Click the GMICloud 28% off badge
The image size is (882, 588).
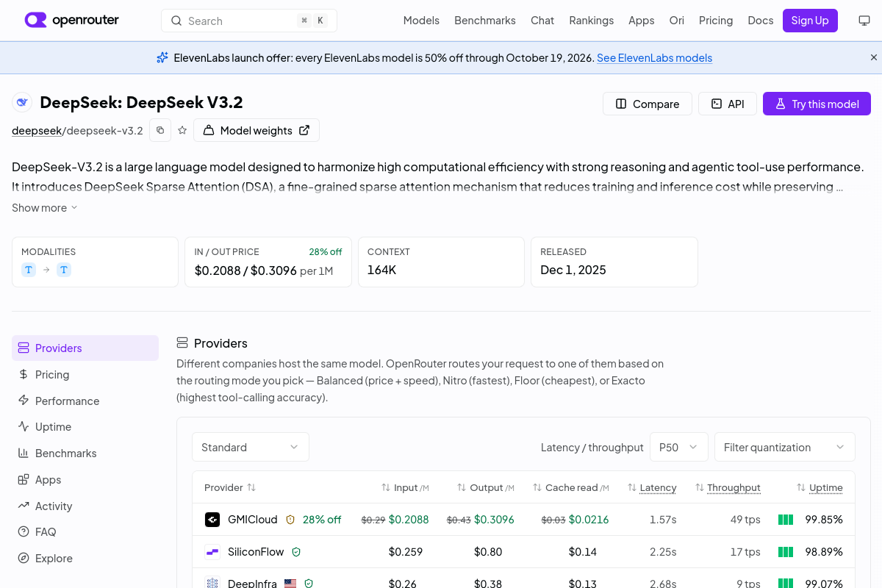[322, 520]
